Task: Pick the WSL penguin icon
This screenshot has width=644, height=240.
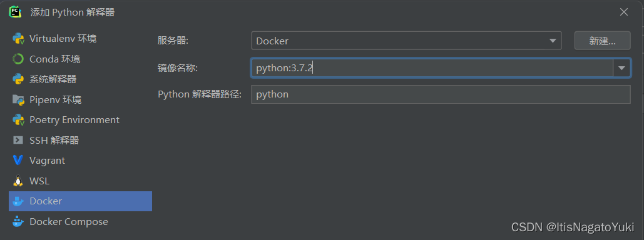Action: [18, 181]
